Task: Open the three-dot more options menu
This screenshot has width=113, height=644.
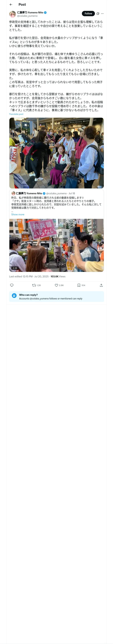Action: click(x=102, y=14)
